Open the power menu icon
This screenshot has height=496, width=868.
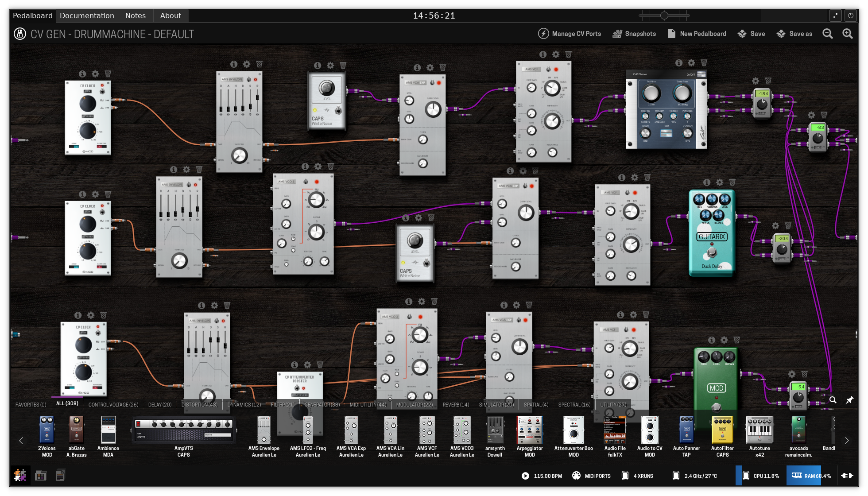[x=850, y=15]
